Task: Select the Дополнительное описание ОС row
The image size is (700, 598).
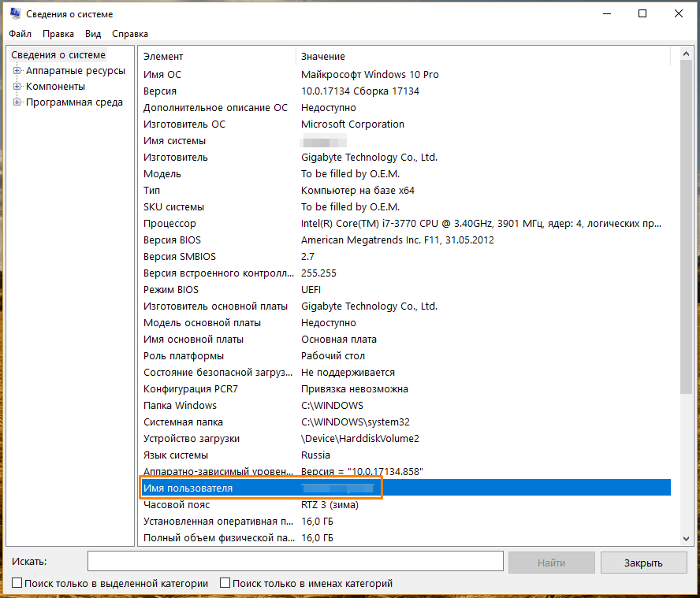Action: [x=405, y=108]
